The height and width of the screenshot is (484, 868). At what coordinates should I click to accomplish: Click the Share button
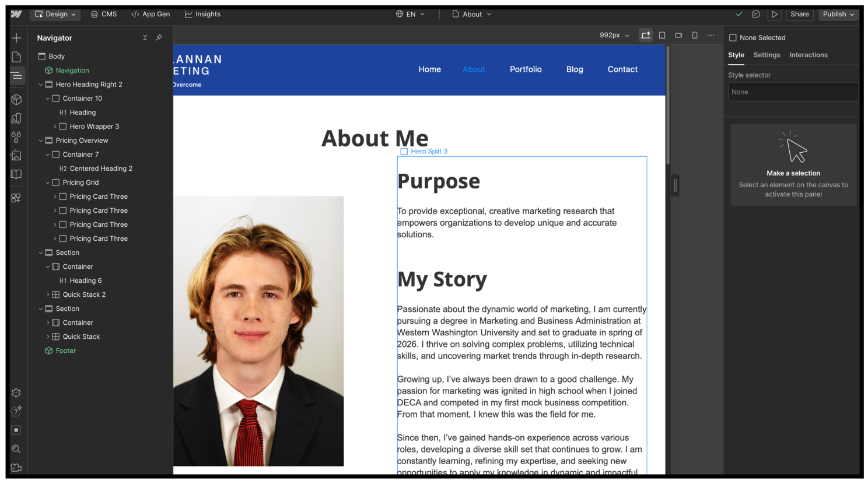800,14
